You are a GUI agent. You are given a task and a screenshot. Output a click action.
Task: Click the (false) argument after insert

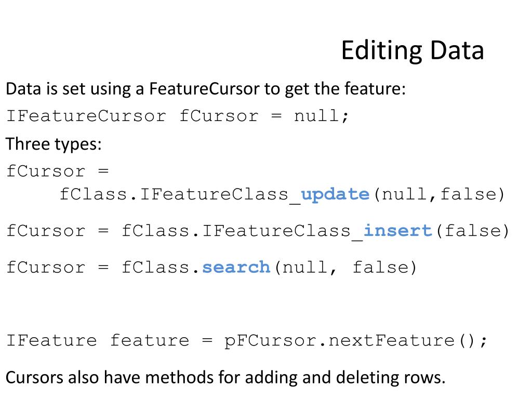pyautogui.click(x=473, y=231)
